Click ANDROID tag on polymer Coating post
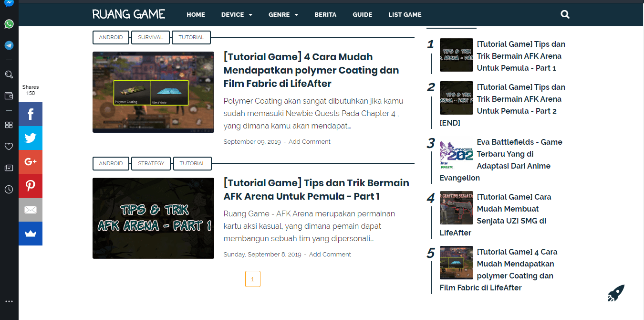The image size is (644, 320). 111,37
